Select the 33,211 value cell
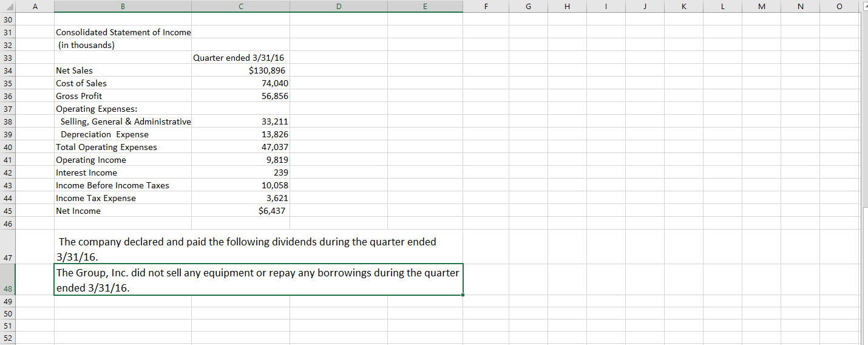The image size is (868, 345). (x=240, y=121)
